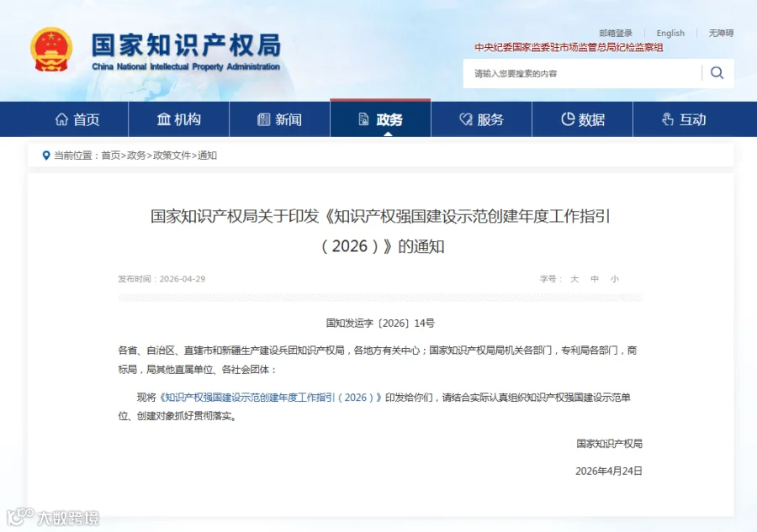
Task: Set font size to 中
Action: [595, 279]
